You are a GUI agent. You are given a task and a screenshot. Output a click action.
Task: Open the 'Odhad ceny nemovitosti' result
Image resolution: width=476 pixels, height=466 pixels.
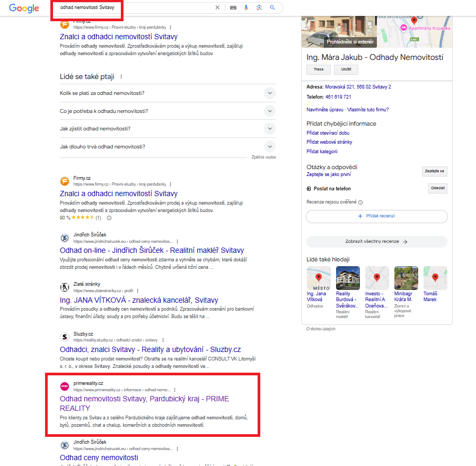(99, 458)
